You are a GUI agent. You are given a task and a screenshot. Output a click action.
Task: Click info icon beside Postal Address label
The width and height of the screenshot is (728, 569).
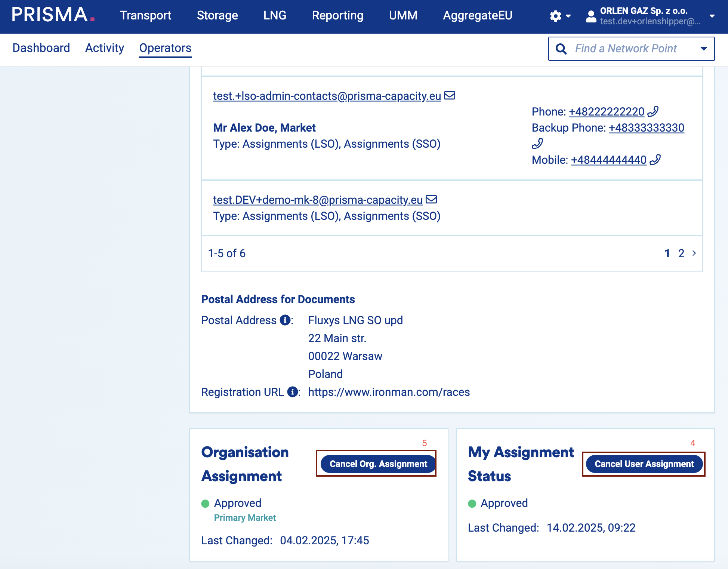coord(285,320)
